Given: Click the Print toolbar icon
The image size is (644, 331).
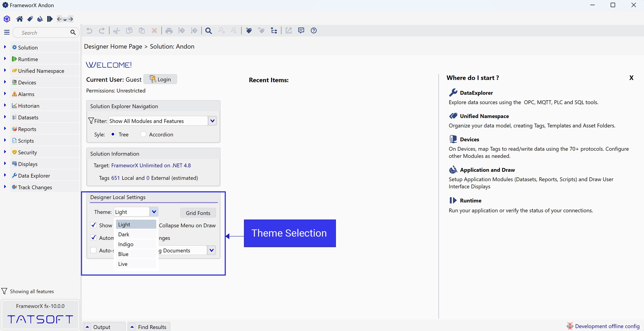Looking at the screenshot, I should pos(169,31).
